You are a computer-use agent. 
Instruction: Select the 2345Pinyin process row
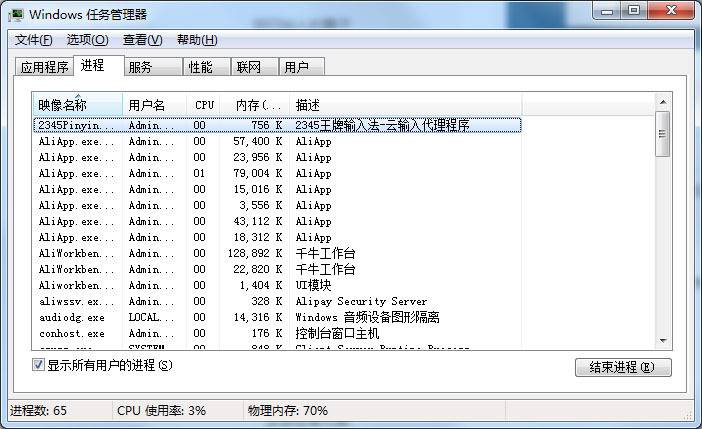click(x=278, y=125)
